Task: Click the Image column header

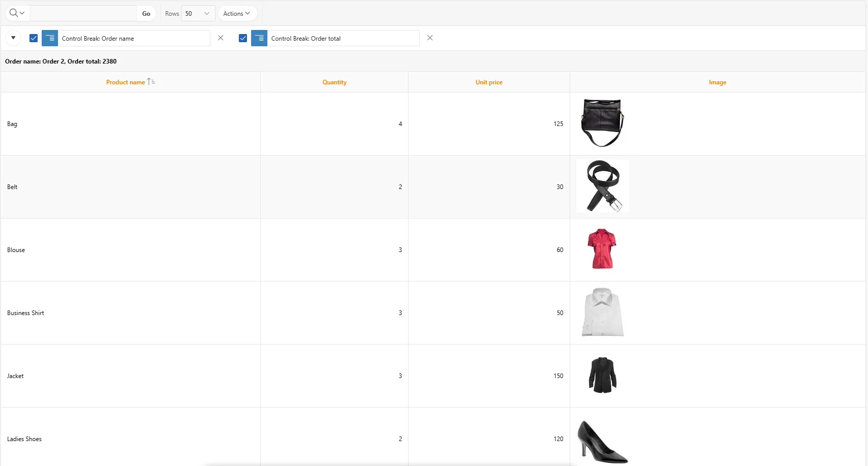Action: pyautogui.click(x=718, y=82)
